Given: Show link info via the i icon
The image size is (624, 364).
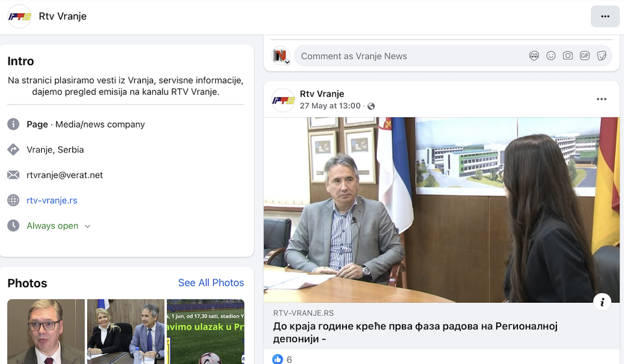Looking at the screenshot, I should 602,302.
